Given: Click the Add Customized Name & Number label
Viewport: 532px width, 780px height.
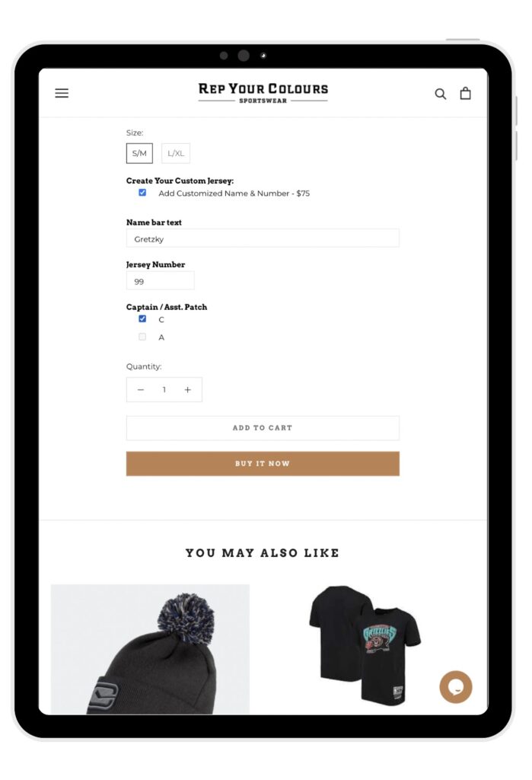Looking at the screenshot, I should pyautogui.click(x=234, y=193).
